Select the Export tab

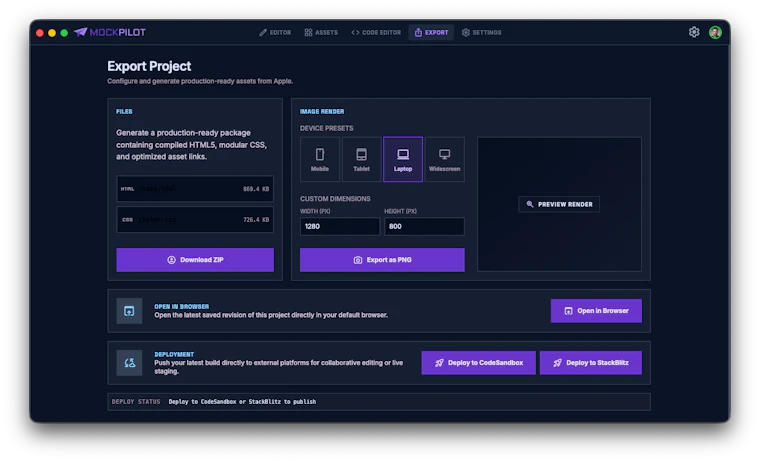pyautogui.click(x=431, y=32)
